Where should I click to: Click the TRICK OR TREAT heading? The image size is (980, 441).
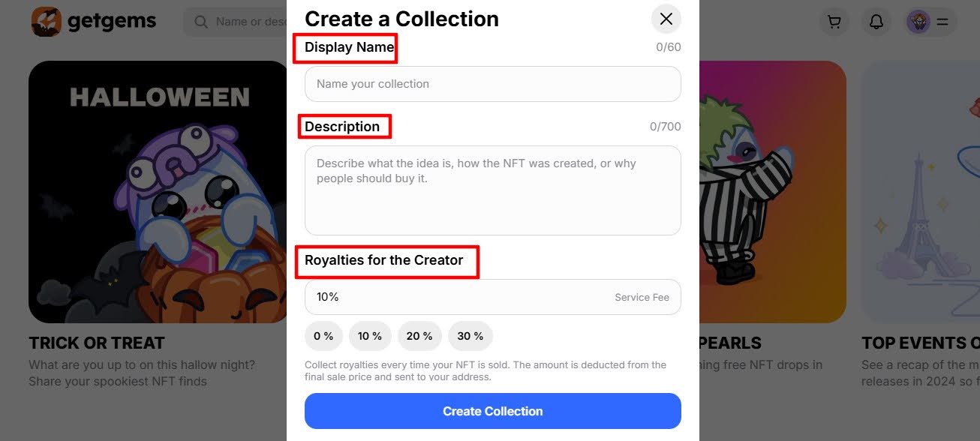point(97,343)
